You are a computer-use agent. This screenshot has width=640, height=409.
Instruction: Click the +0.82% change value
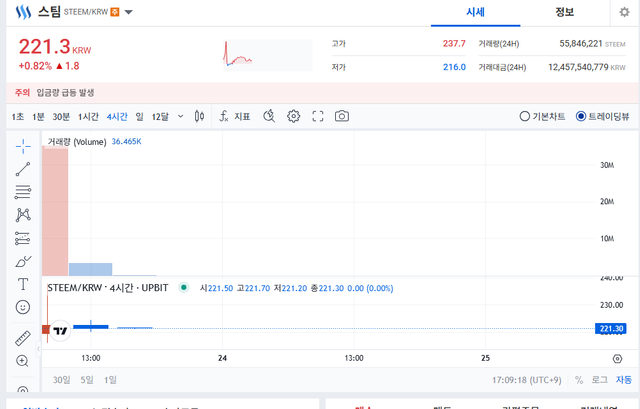click(35, 66)
